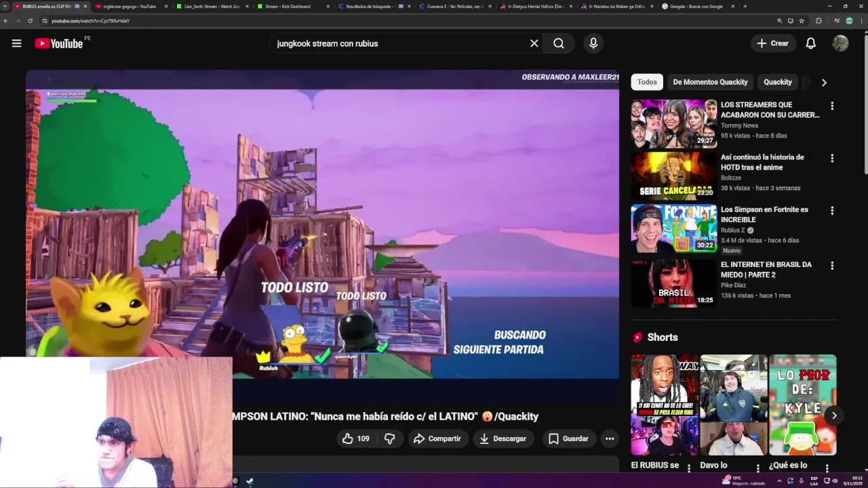Open title 'Los Simpson en Fortnite es INCREIBLE'
The image size is (868, 488).
[x=764, y=214]
